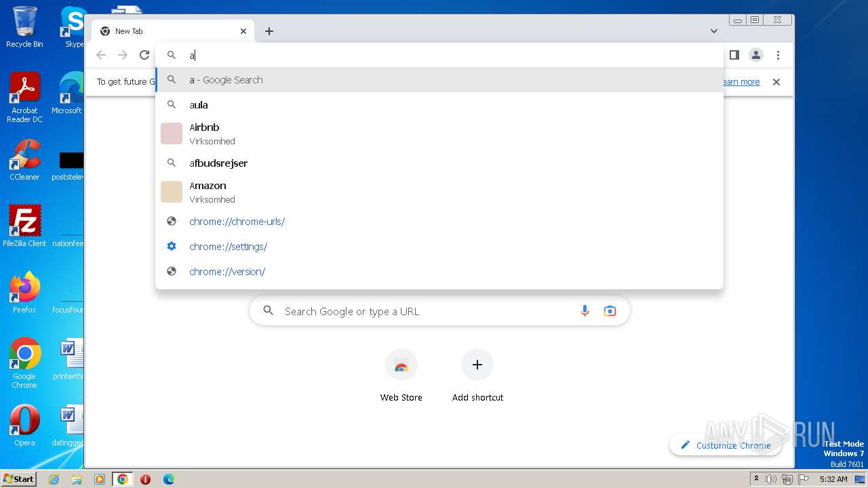Click the volume speaker tray icon

tap(771, 479)
